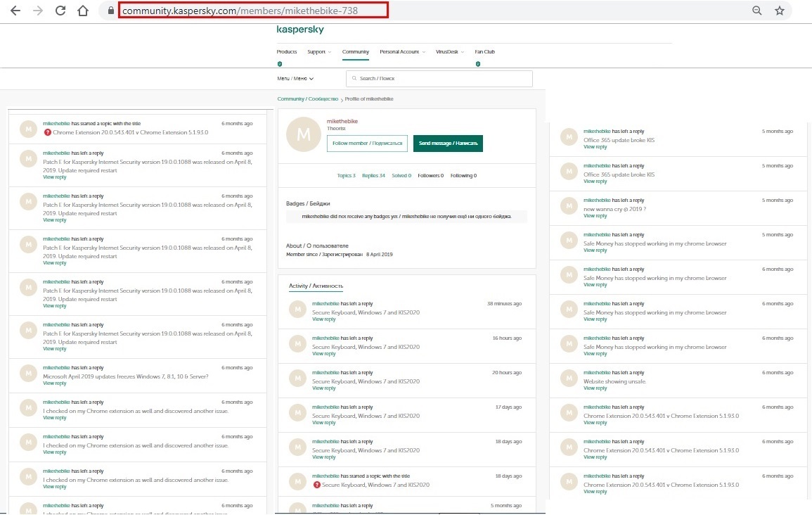The width and height of the screenshot is (812, 515).
Task: Open the new wanna cry @ 2019 ? topic
Action: point(614,210)
